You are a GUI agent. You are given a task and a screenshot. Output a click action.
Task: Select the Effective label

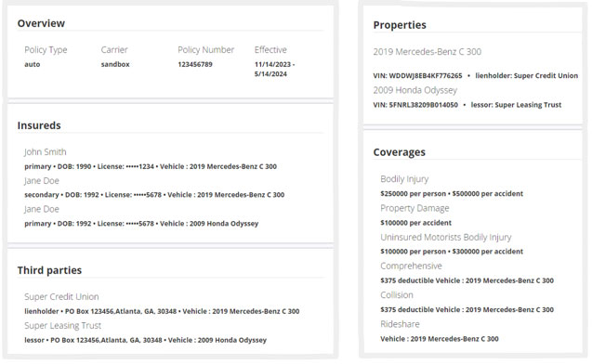point(270,50)
